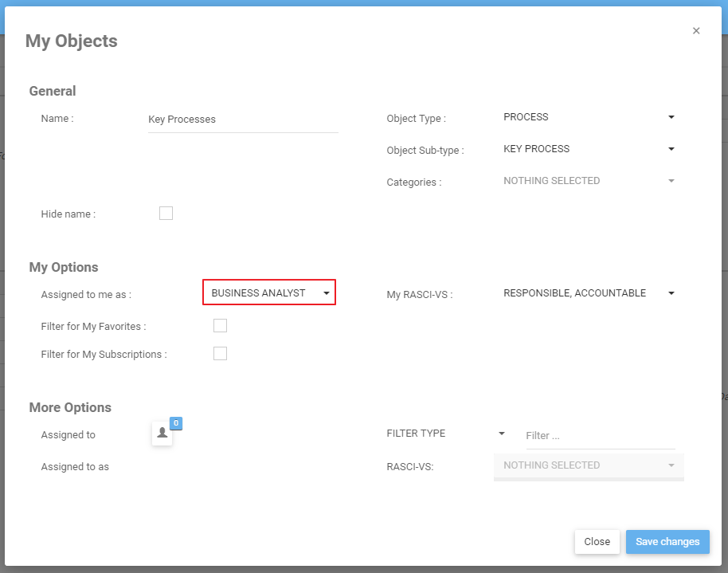Click into the Name text field
This screenshot has height=573, width=728.
coord(243,120)
